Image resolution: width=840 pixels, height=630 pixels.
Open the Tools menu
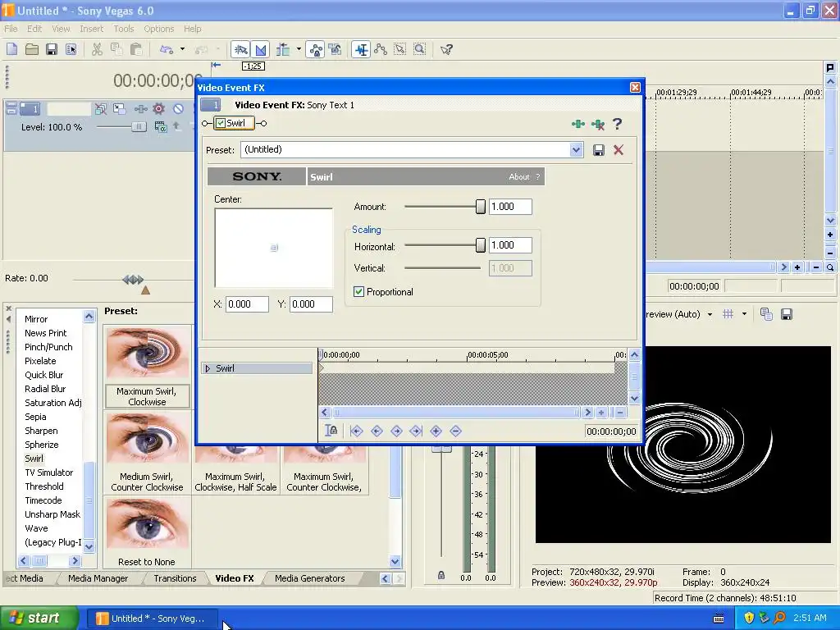pos(124,29)
